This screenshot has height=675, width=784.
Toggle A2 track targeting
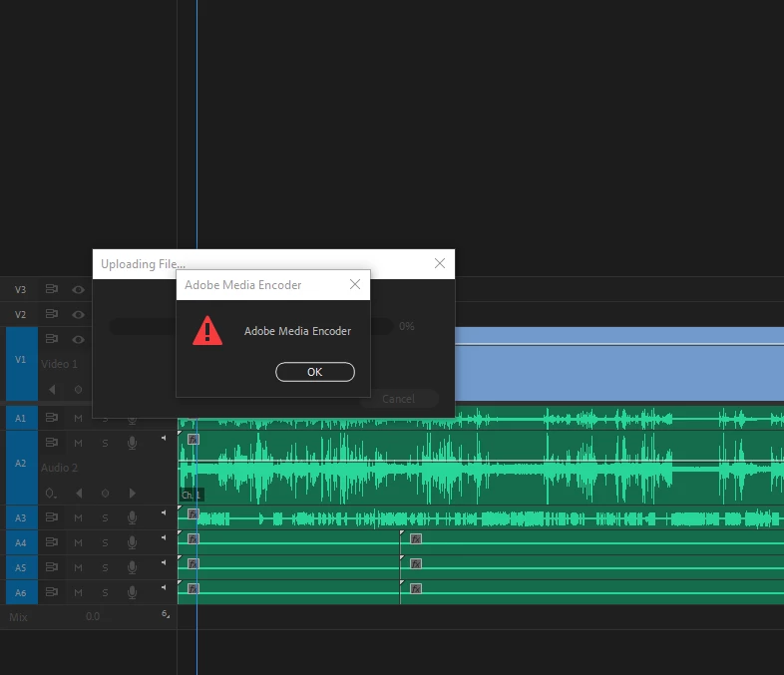click(x=22, y=468)
